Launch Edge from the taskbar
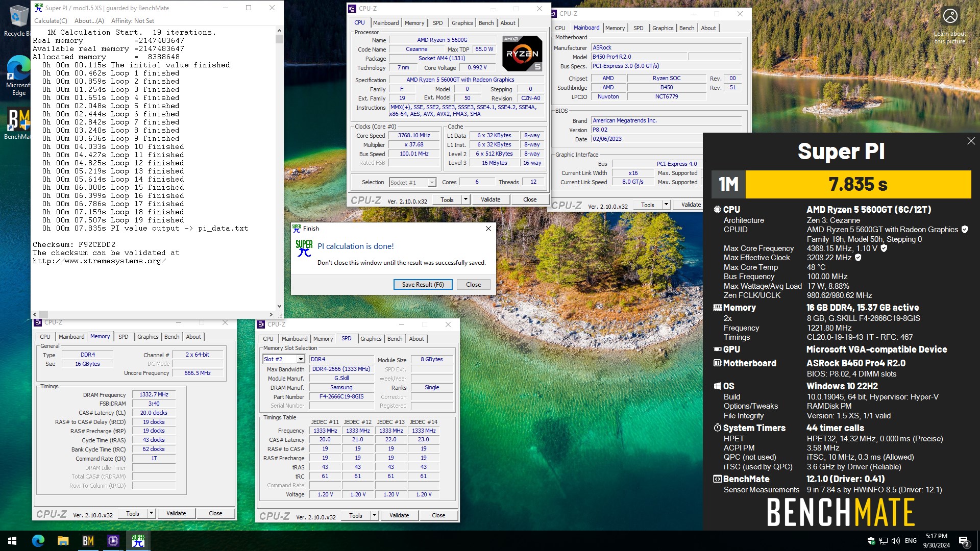The width and height of the screenshot is (980, 551). tap(38, 541)
